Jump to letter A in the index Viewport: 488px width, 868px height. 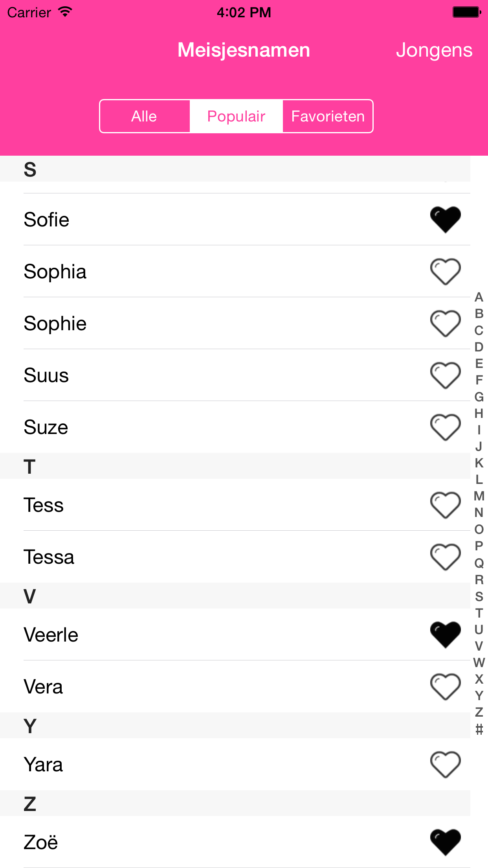coord(479,297)
